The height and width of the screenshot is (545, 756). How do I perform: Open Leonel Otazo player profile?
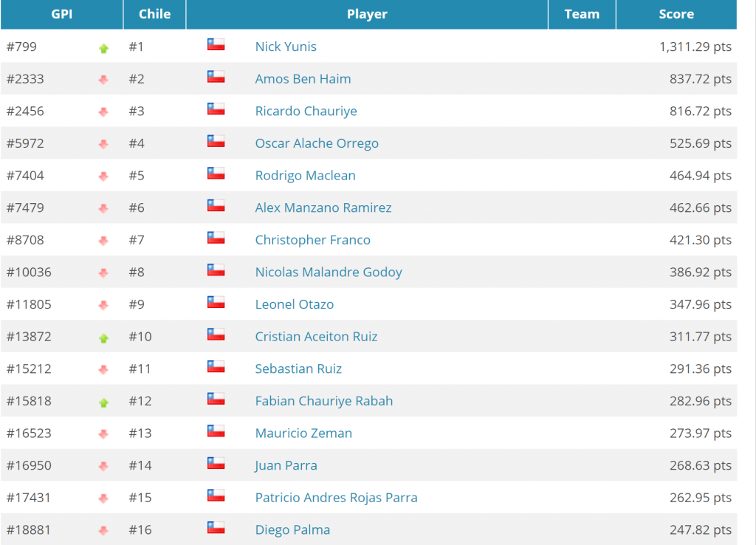click(x=294, y=305)
